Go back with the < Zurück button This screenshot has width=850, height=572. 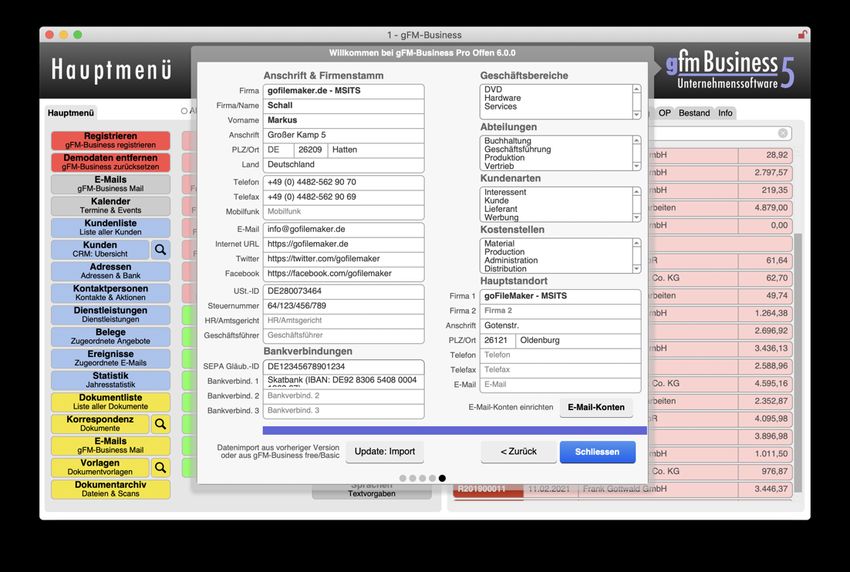coord(519,452)
